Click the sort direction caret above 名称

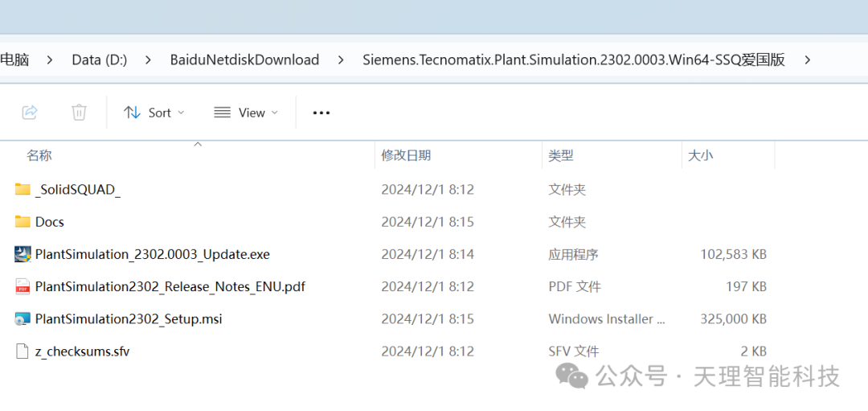[x=198, y=145]
